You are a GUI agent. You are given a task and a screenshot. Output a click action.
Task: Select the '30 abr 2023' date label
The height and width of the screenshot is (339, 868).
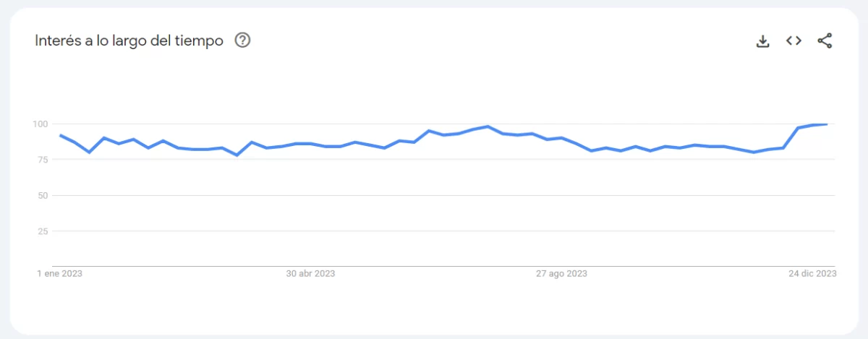coord(310,274)
